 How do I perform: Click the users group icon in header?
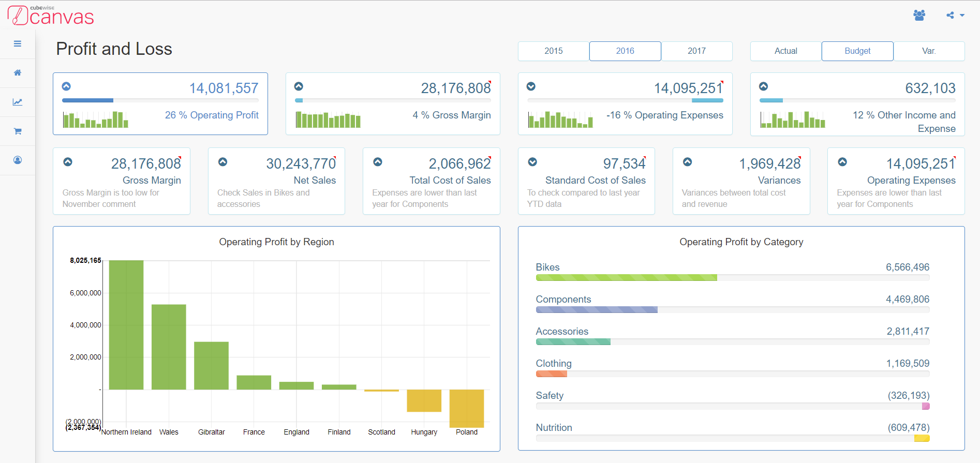click(919, 16)
